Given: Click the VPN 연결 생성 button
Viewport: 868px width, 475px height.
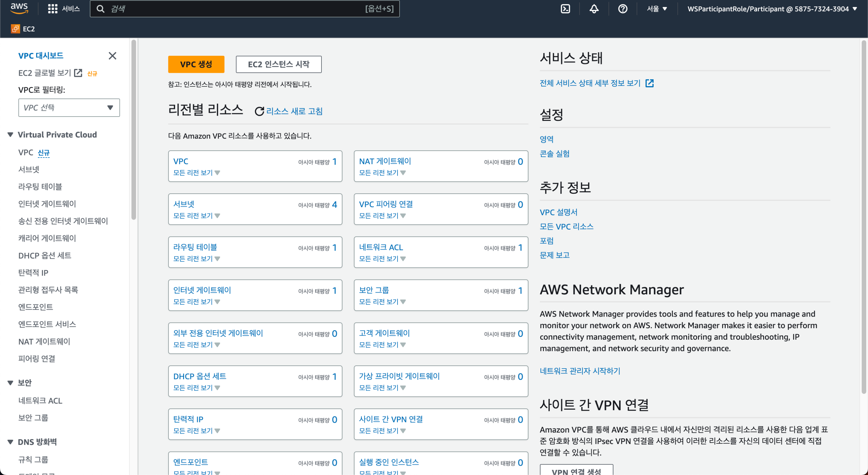Looking at the screenshot, I should coord(576,470).
